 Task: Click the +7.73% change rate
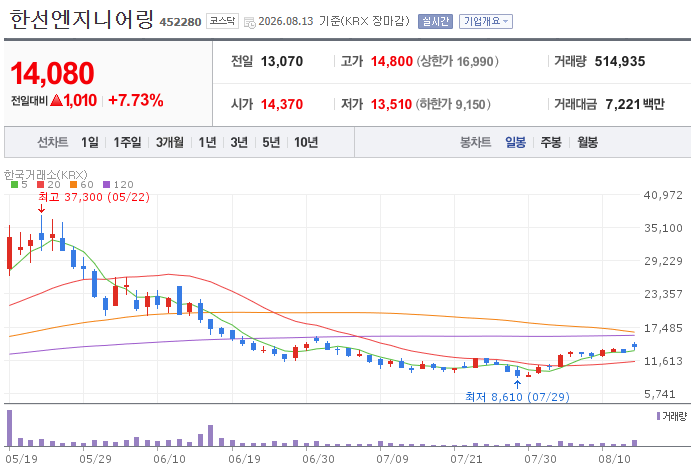pyautogui.click(x=136, y=100)
